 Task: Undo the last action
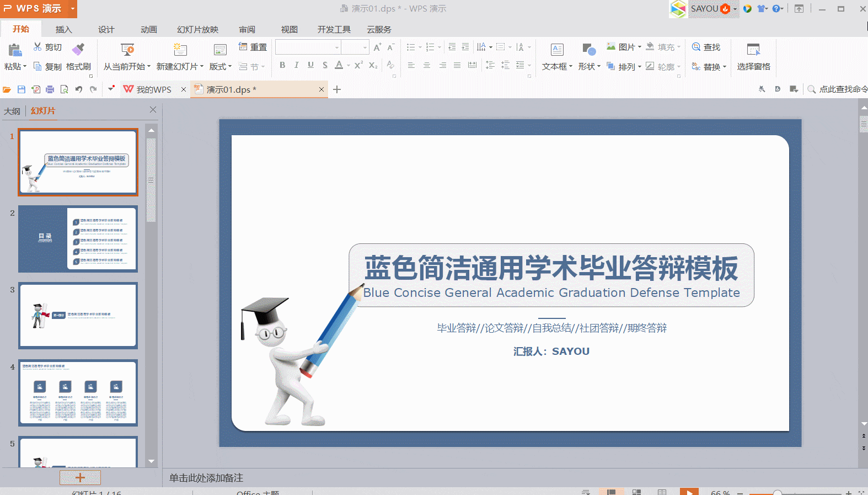pos(79,89)
